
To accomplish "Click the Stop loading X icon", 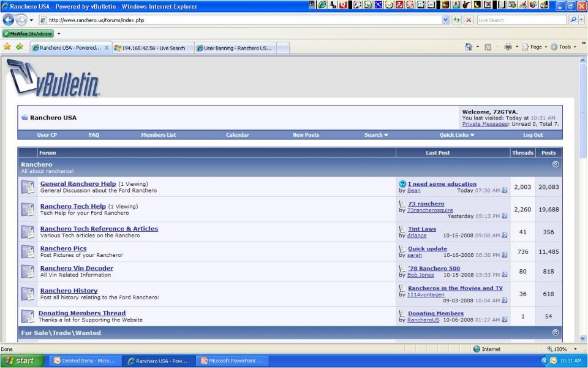I will [x=469, y=20].
